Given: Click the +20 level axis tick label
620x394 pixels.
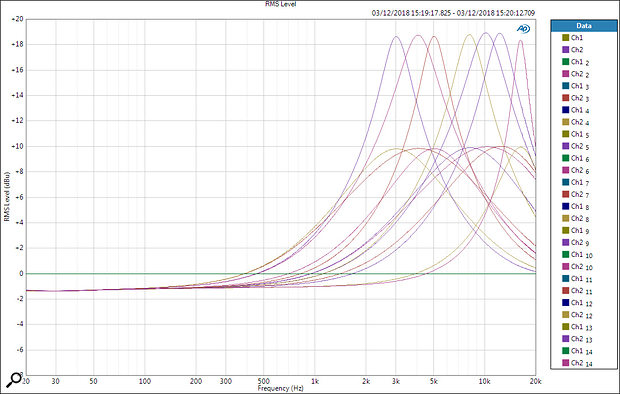Looking at the screenshot, I should click(17, 19).
